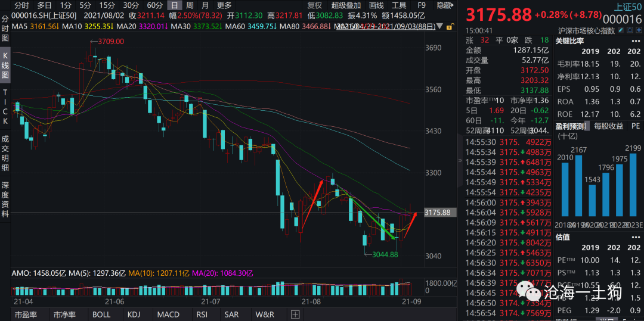
Task: Switch to the MACD indicator tab
Action: [x=168, y=314]
